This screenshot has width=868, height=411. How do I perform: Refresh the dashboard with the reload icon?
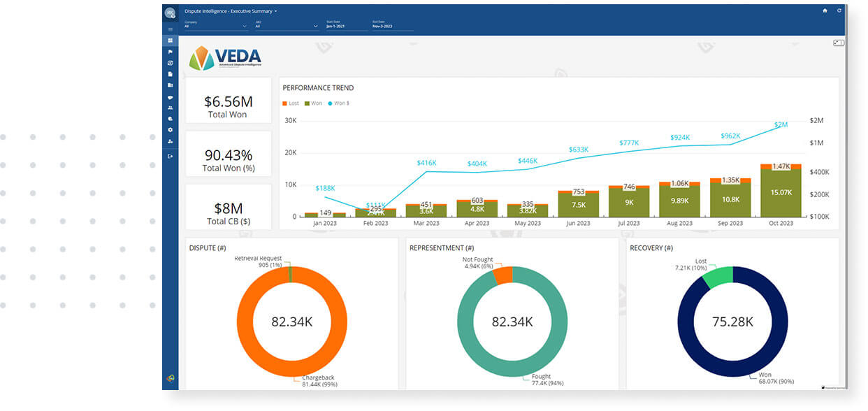click(839, 11)
